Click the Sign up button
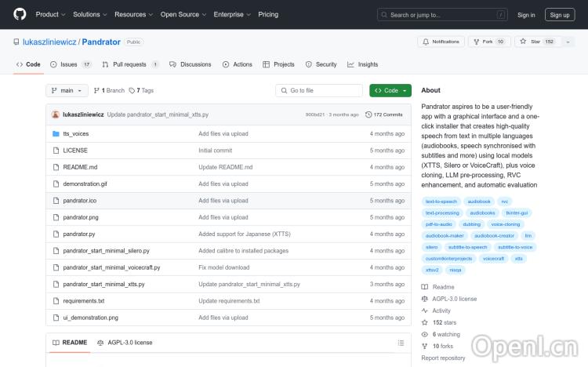588x367 pixels. pyautogui.click(x=560, y=14)
